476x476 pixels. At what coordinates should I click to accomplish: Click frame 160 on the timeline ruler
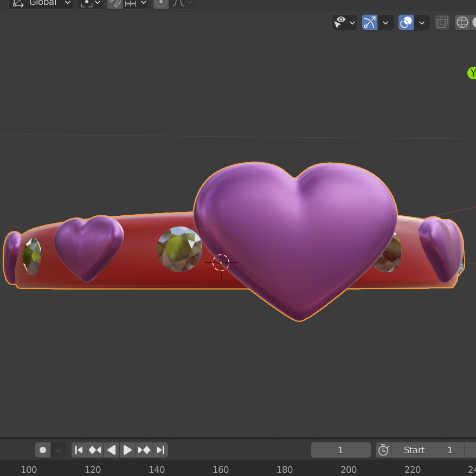click(x=221, y=469)
